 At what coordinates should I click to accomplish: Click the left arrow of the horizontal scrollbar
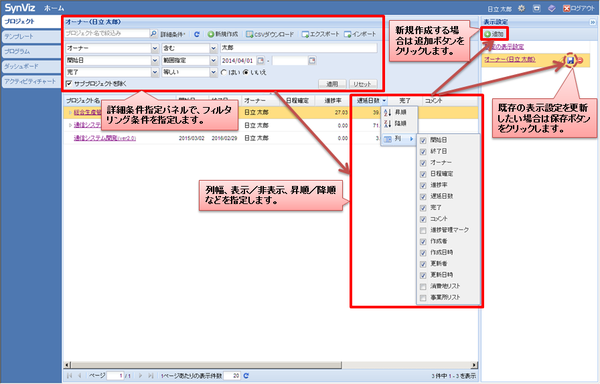(x=67, y=365)
